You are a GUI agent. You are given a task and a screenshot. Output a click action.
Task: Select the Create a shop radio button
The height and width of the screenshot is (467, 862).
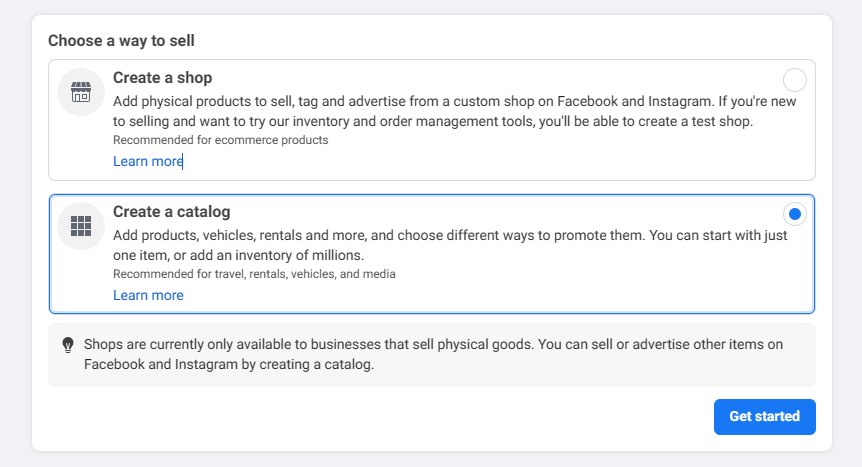point(794,80)
